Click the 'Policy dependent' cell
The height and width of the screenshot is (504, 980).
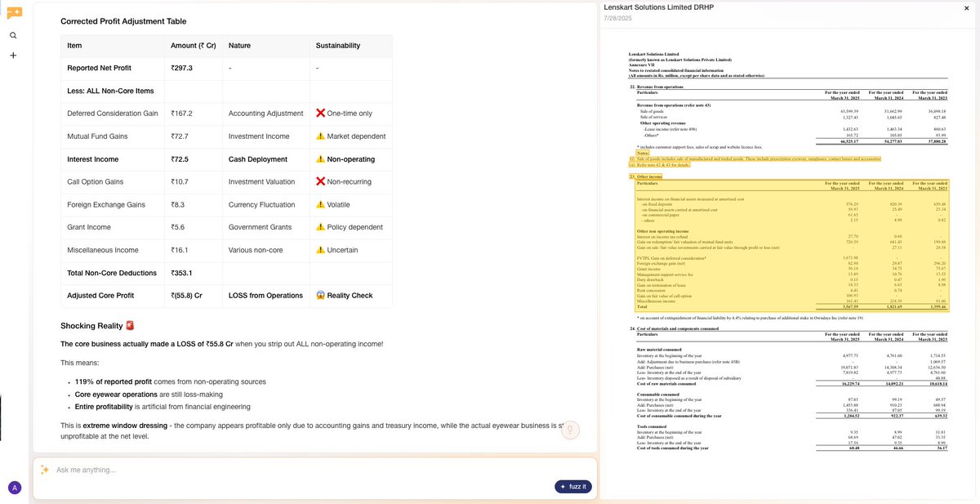click(350, 227)
